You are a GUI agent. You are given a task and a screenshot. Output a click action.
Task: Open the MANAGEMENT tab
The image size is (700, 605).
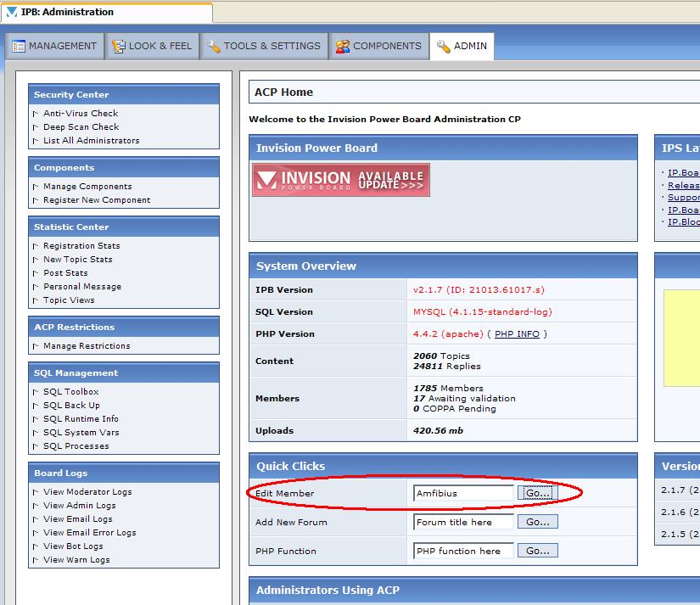pyautogui.click(x=54, y=46)
